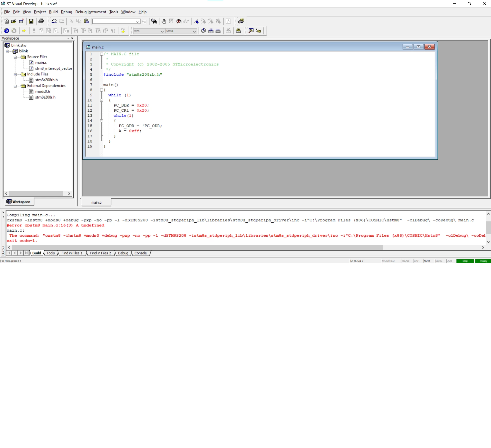Image resolution: width=491 pixels, height=448 pixels.
Task: Click the Paste clipboard icon
Action: (x=86, y=21)
